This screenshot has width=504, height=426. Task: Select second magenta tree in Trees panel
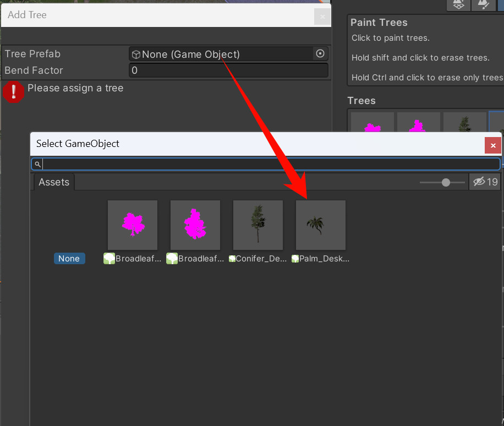419,122
